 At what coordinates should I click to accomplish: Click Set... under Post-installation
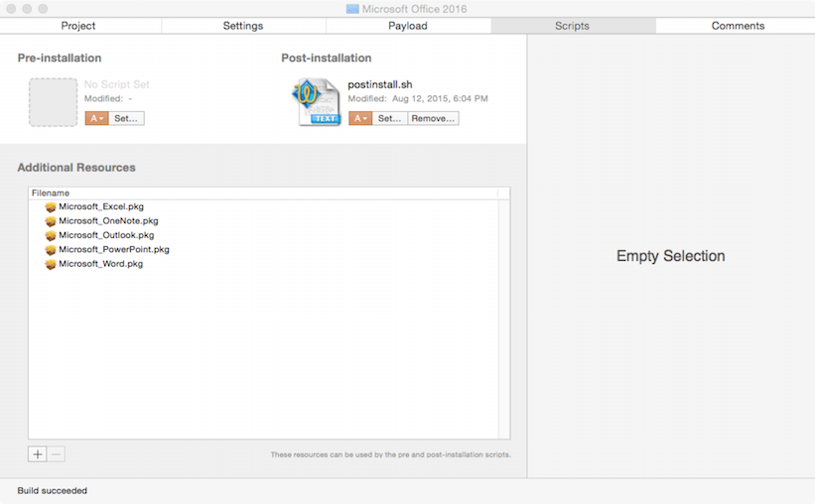click(390, 118)
